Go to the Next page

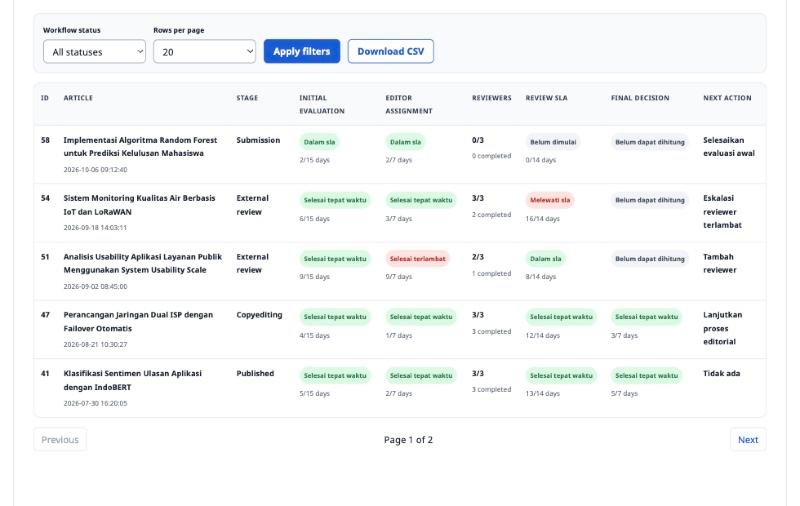point(748,440)
